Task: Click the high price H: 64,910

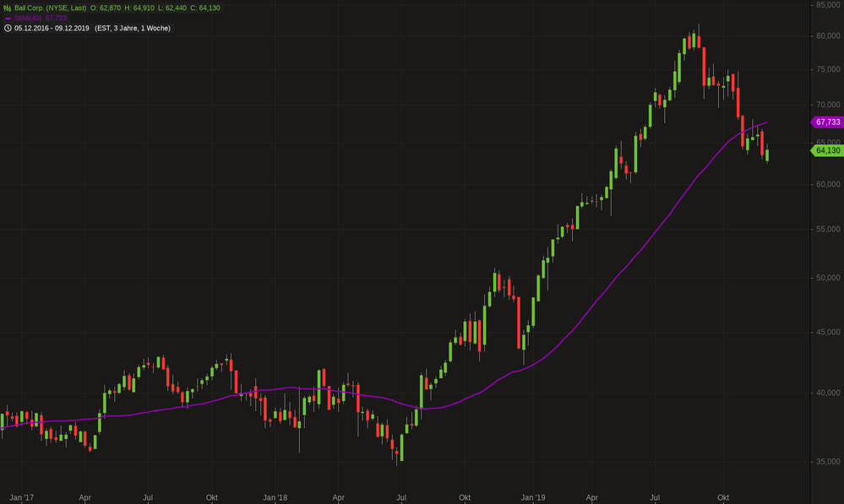Action: pyautogui.click(x=139, y=8)
